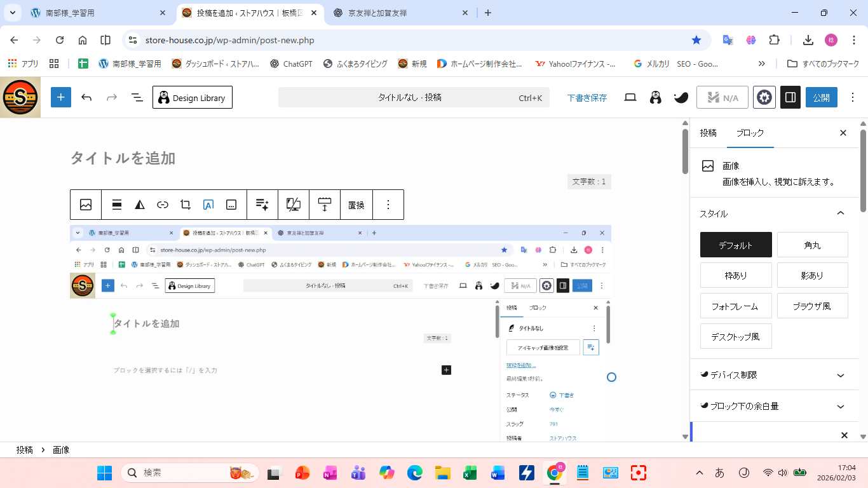Image resolution: width=868 pixels, height=488 pixels.
Task: Open the device preview laptop icon
Action: pyautogui.click(x=630, y=98)
